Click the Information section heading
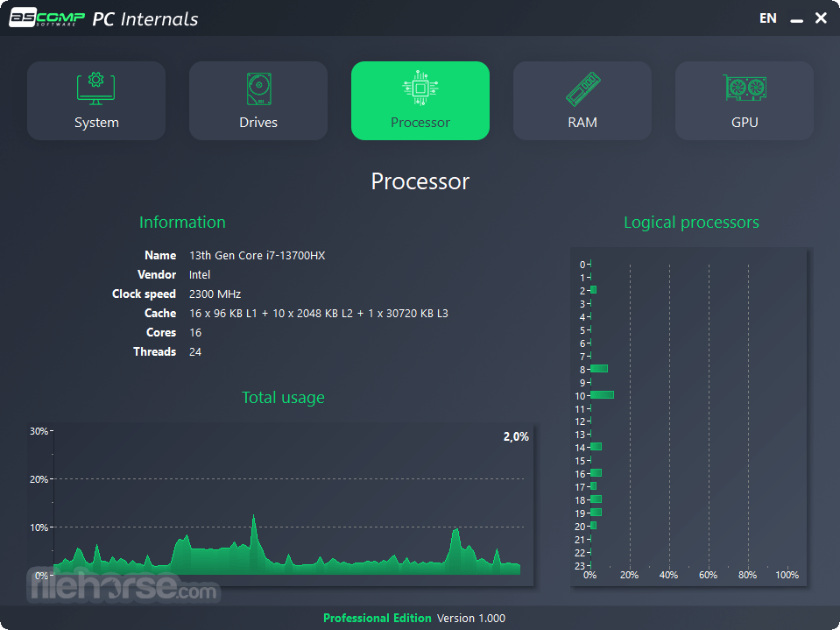Image resolution: width=840 pixels, height=630 pixels. (182, 223)
